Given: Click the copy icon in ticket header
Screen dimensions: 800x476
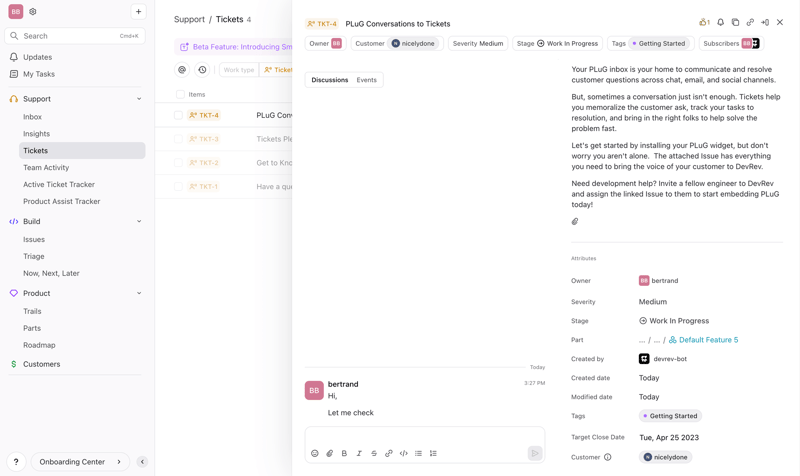Looking at the screenshot, I should coord(735,22).
